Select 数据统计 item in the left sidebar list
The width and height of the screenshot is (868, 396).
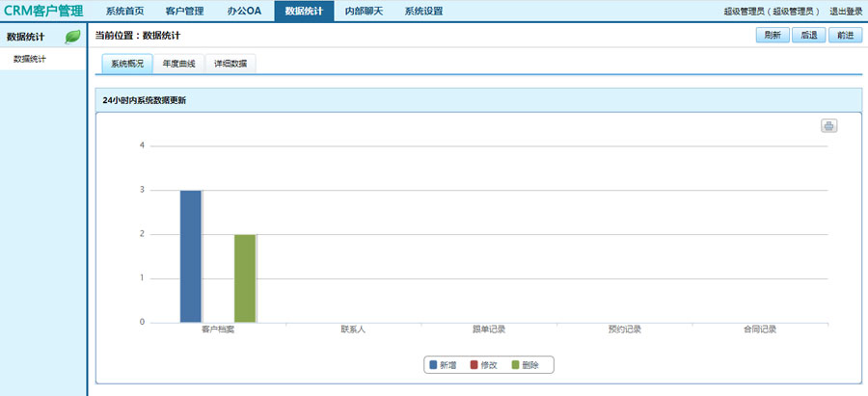click(x=30, y=60)
